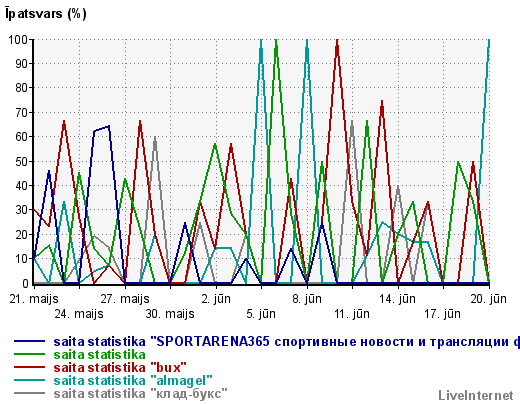Image resolution: width=520 pixels, height=405 pixels.
Task: Click the "14. jūn" date label
Action: point(398,299)
